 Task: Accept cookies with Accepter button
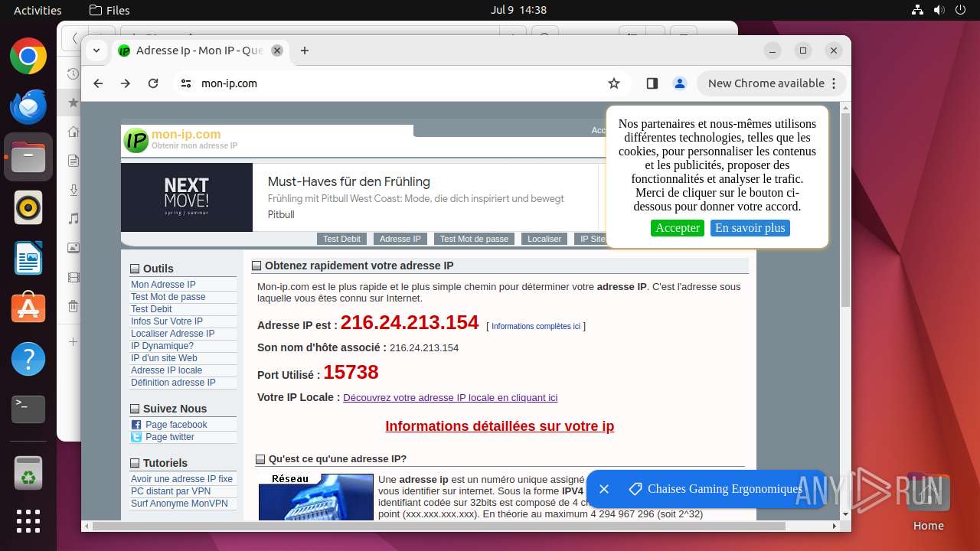click(x=678, y=228)
